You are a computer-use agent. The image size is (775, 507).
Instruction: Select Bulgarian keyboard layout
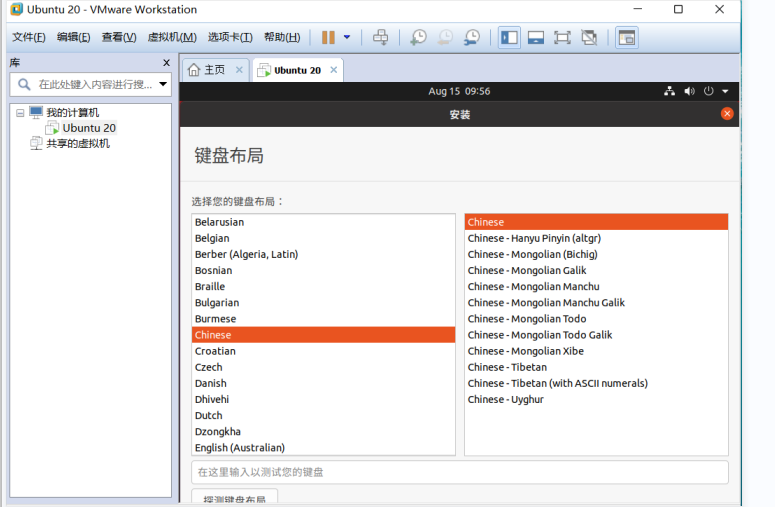point(323,302)
